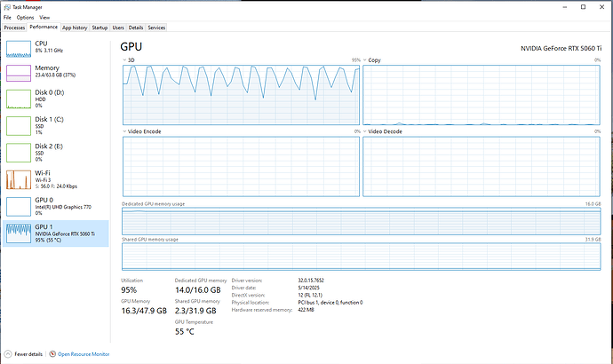Select the Wi-Fi network entry

55,179
